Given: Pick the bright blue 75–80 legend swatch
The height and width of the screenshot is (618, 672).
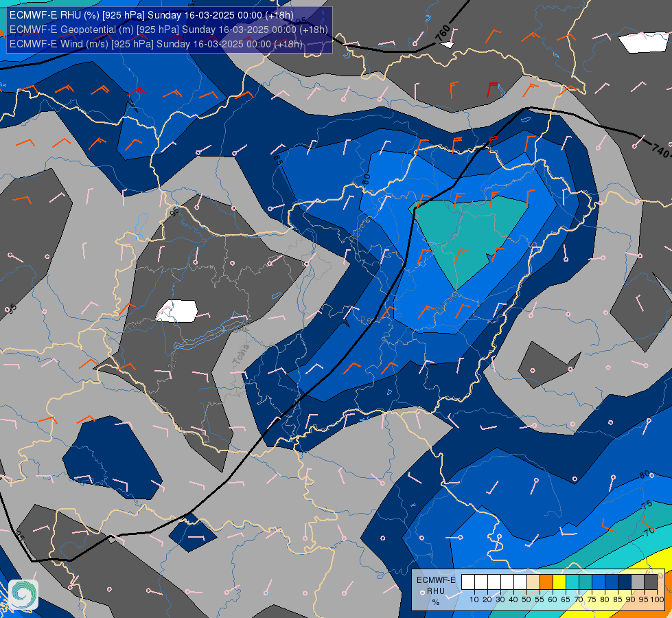Looking at the screenshot, I should [x=599, y=582].
